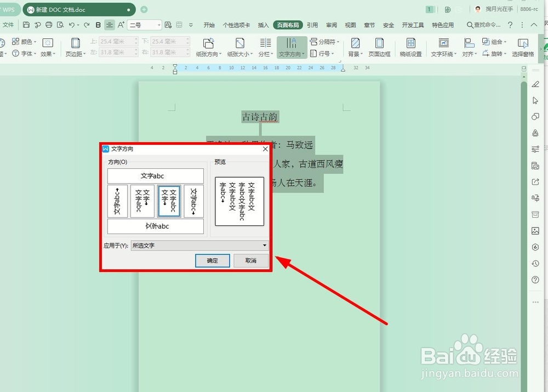The image size is (548, 392).
Task: Click the Print icon in quick toolbar
Action: click(x=49, y=25)
